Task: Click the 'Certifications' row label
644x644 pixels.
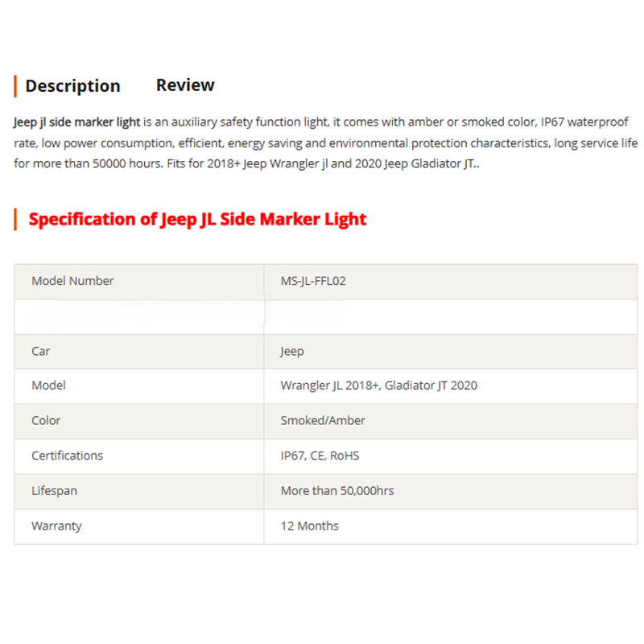Action: pos(67,456)
